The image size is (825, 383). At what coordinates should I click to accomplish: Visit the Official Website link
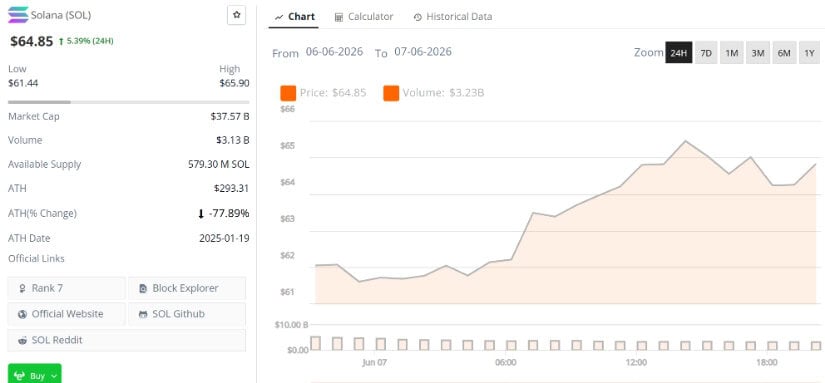[67, 314]
